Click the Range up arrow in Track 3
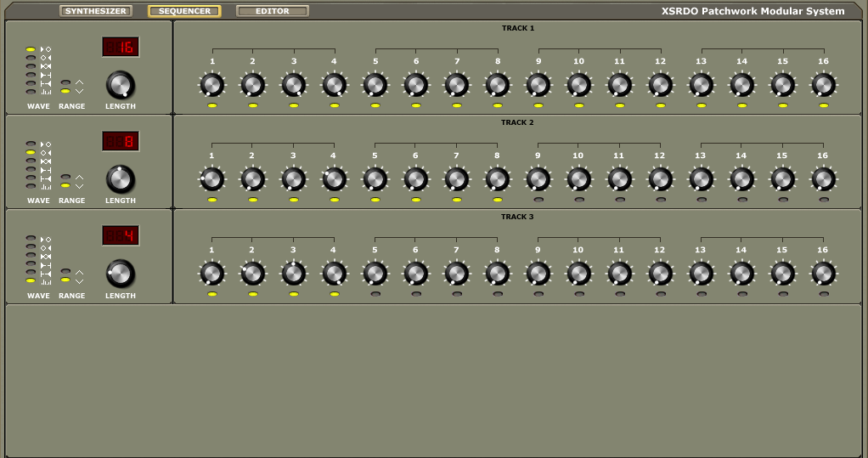Viewport: 868px width, 458px height. click(x=80, y=272)
